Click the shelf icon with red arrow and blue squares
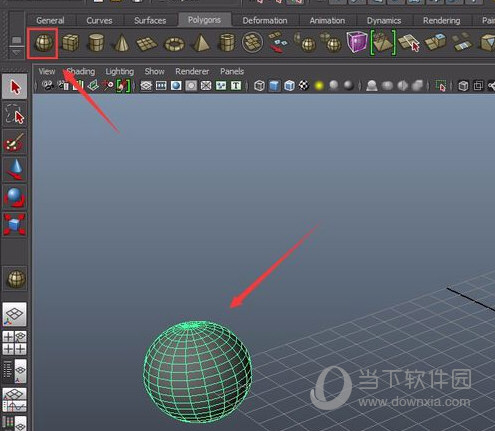 [277, 43]
